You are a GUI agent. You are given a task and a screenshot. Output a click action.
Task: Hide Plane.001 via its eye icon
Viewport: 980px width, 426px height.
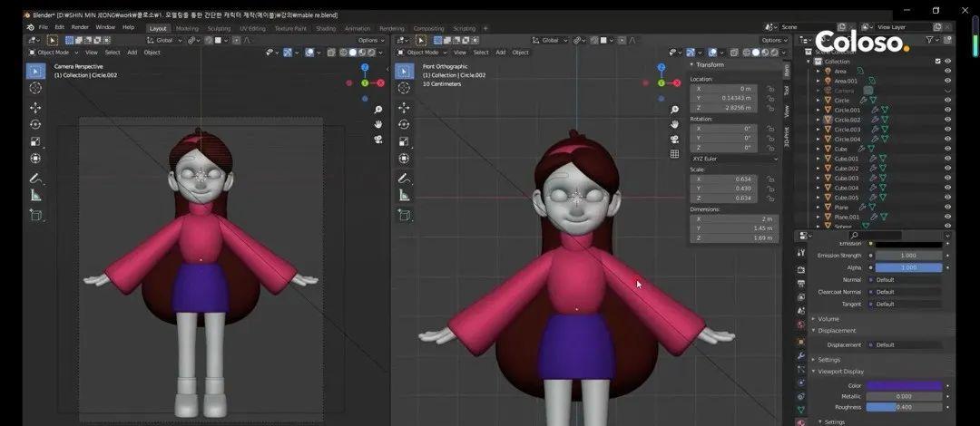947,217
